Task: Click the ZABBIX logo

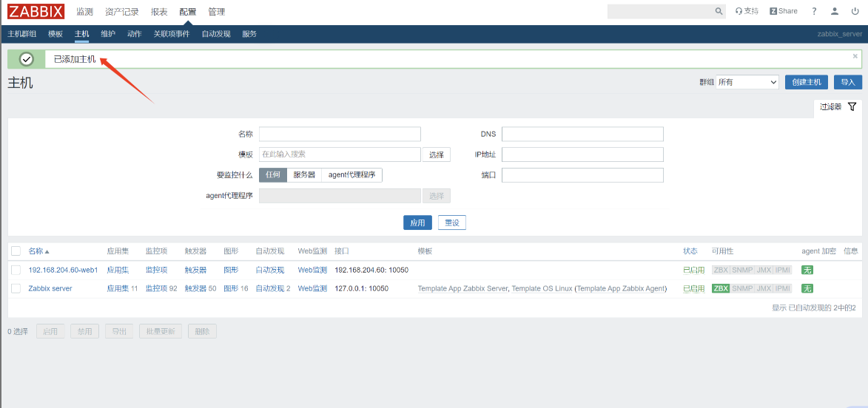Action: click(x=36, y=12)
